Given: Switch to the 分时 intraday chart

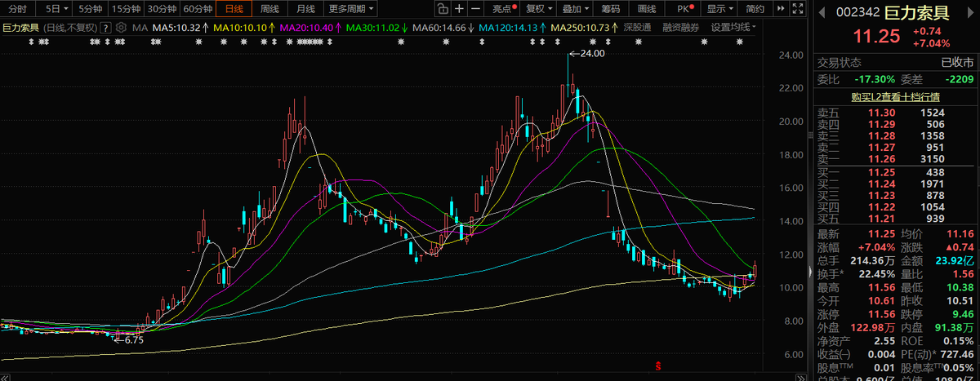Looking at the screenshot, I should (x=18, y=9).
